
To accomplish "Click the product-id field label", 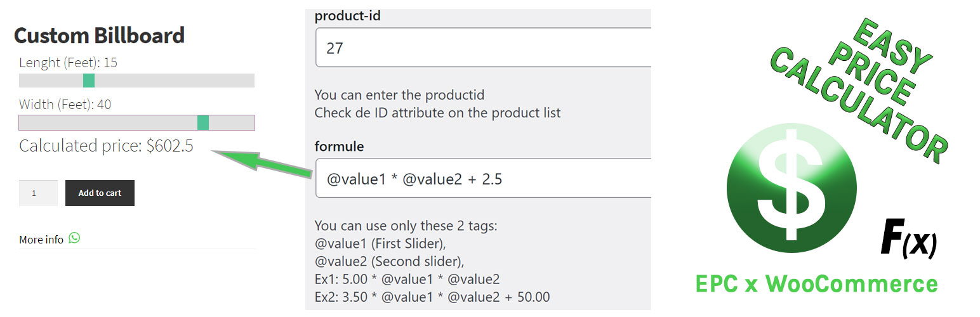I will (348, 16).
